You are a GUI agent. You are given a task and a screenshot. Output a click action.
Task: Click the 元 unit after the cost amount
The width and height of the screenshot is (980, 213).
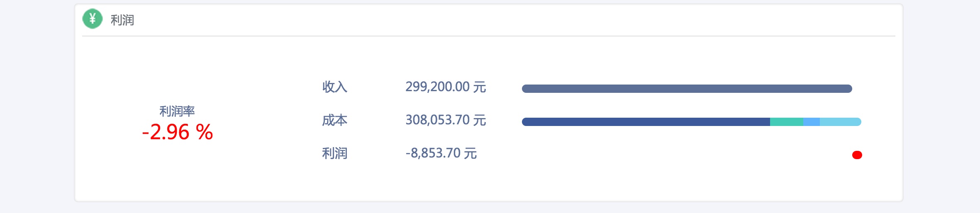pos(480,120)
